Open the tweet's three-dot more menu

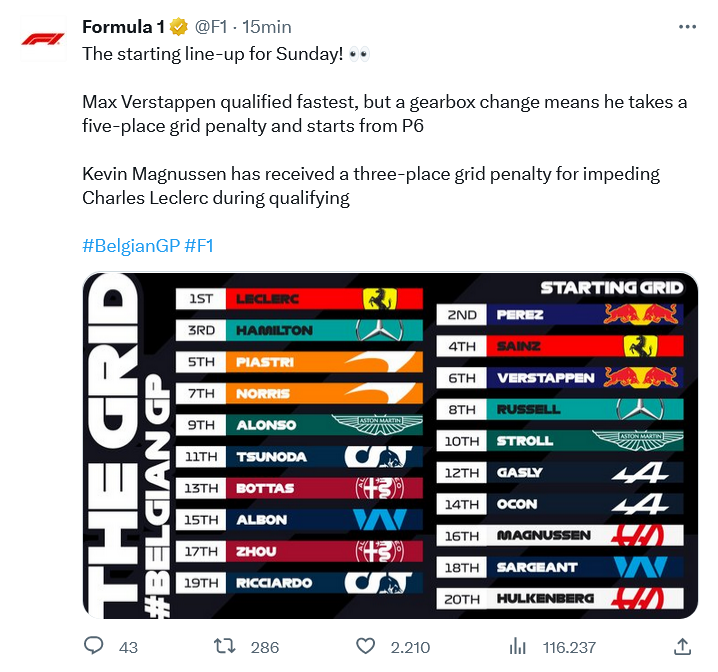(686, 27)
